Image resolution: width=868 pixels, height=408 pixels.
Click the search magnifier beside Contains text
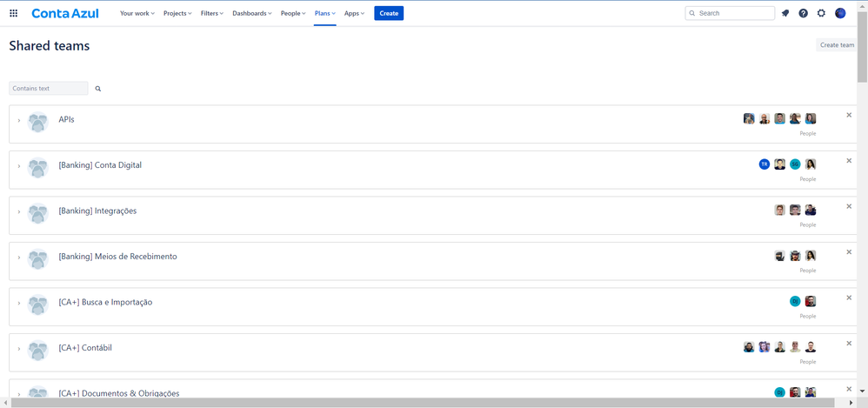coord(98,89)
